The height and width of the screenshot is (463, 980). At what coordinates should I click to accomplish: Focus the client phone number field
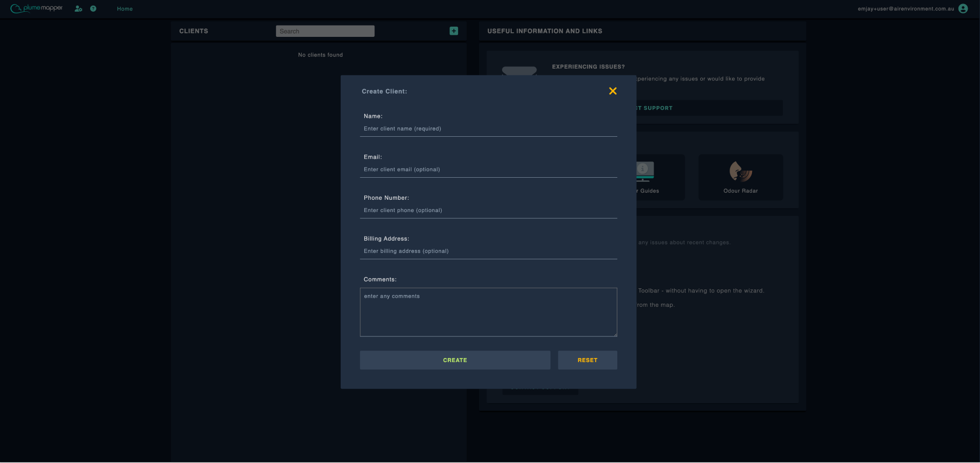[x=489, y=211]
